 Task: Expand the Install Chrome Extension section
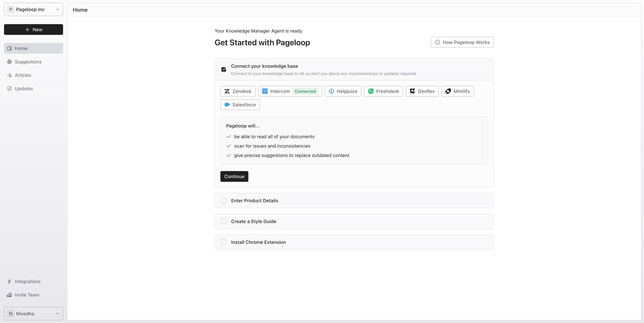[354, 242]
